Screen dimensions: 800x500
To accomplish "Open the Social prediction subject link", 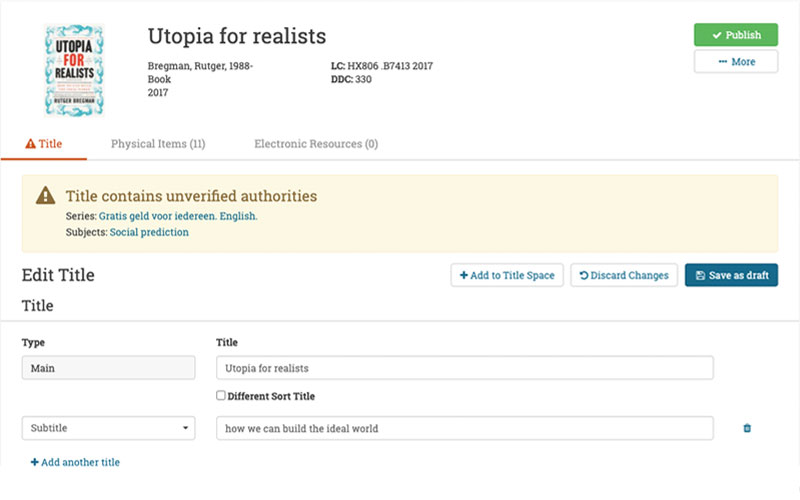I will (149, 232).
